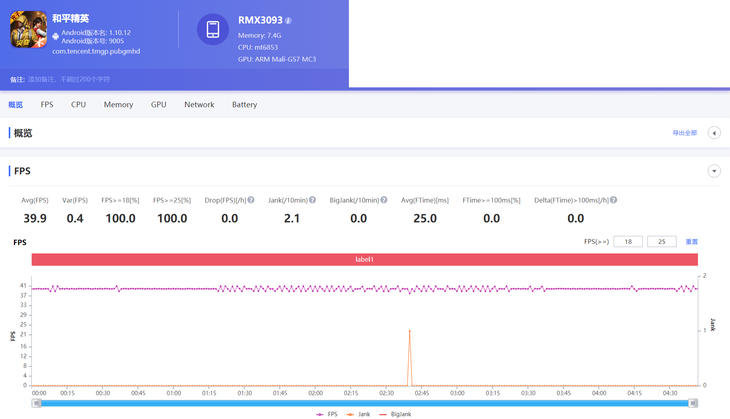Collapse the 概览 overview section arrow

pos(714,133)
